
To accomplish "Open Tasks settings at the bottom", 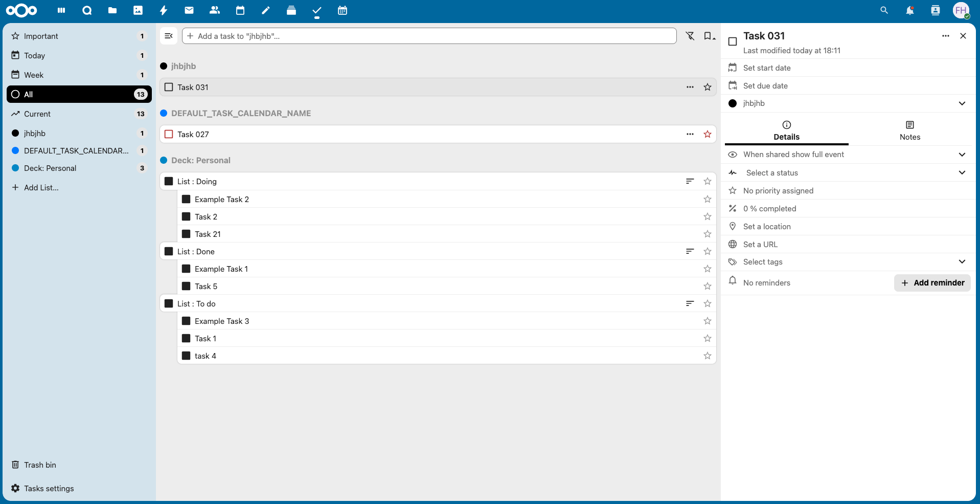I will (x=48, y=488).
